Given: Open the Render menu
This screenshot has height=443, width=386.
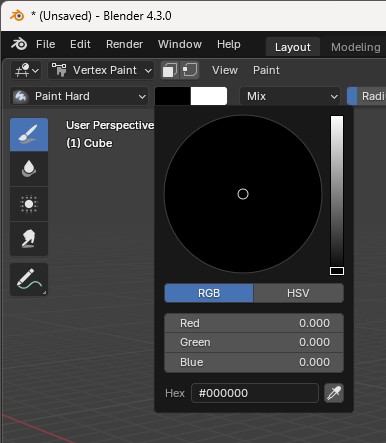Looking at the screenshot, I should [x=124, y=44].
